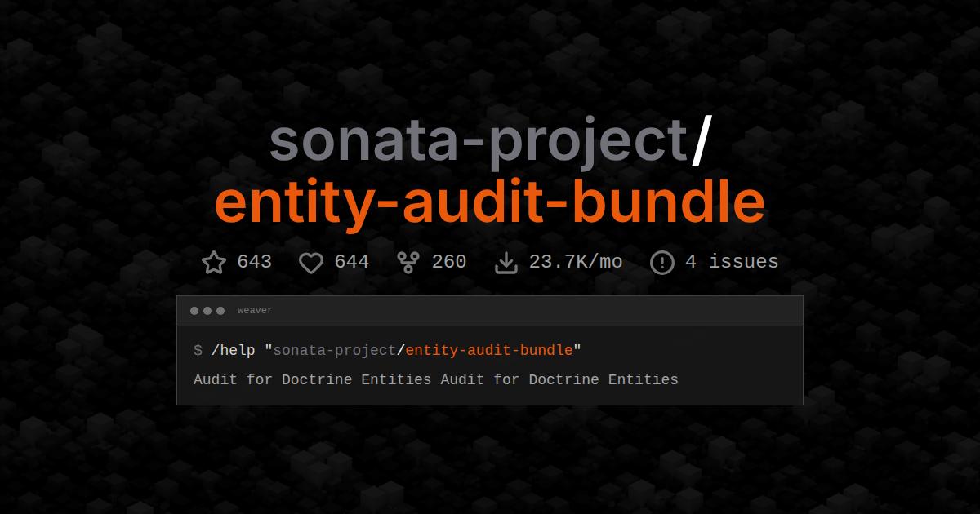Click the "$" terminal prompt symbol
This screenshot has width=980, height=514.
[198, 351]
